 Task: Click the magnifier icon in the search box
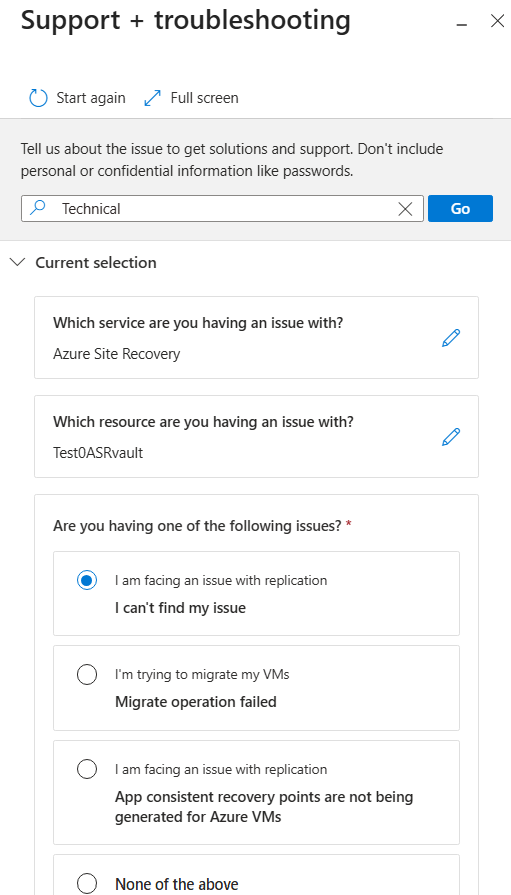[38, 208]
